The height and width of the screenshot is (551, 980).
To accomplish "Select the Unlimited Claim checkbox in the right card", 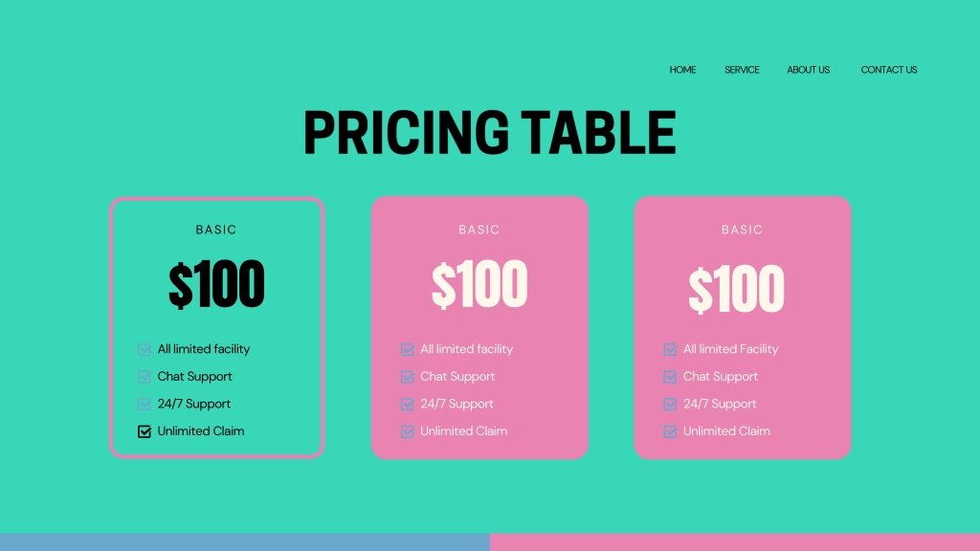I will click(x=670, y=431).
